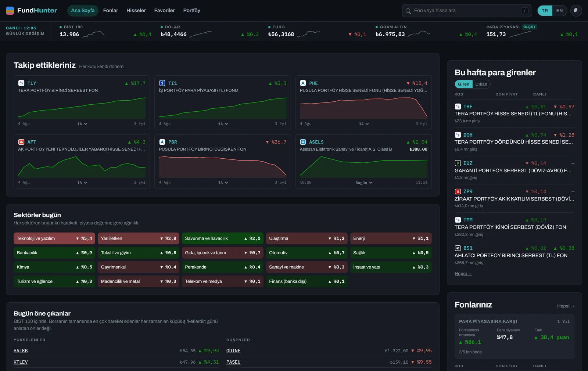
Task: Open the Para Piyasası sparkline in ticker
Action: point(520,34)
